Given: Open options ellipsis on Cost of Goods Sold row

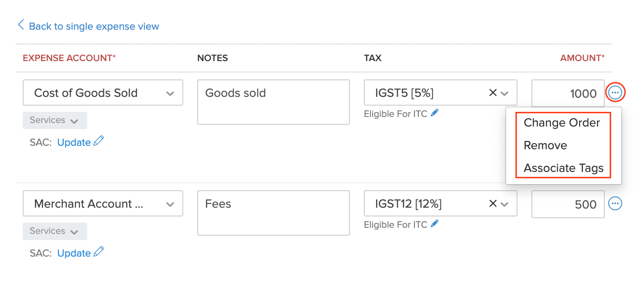Looking at the screenshot, I should (x=615, y=93).
